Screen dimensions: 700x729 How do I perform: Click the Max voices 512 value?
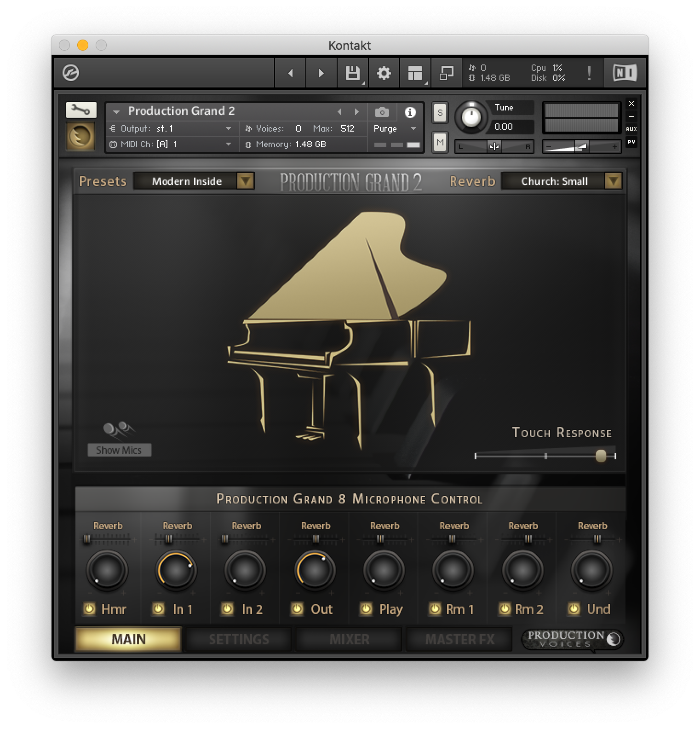coord(347,128)
